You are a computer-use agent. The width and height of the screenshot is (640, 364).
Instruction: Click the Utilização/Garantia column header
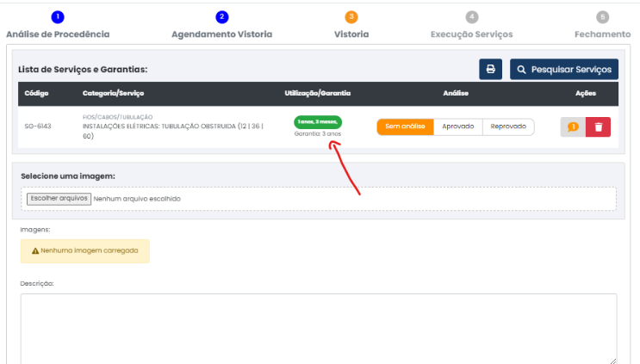point(318,93)
